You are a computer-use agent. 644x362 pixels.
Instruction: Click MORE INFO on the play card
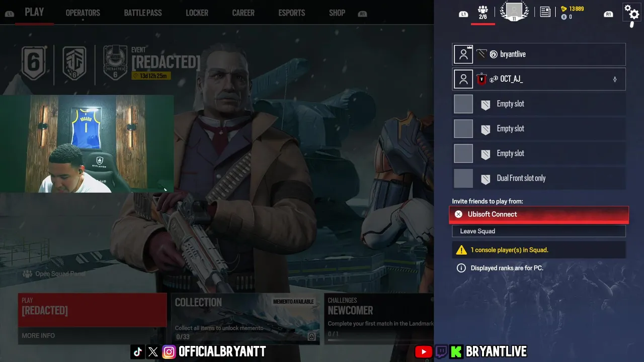pyautogui.click(x=38, y=335)
